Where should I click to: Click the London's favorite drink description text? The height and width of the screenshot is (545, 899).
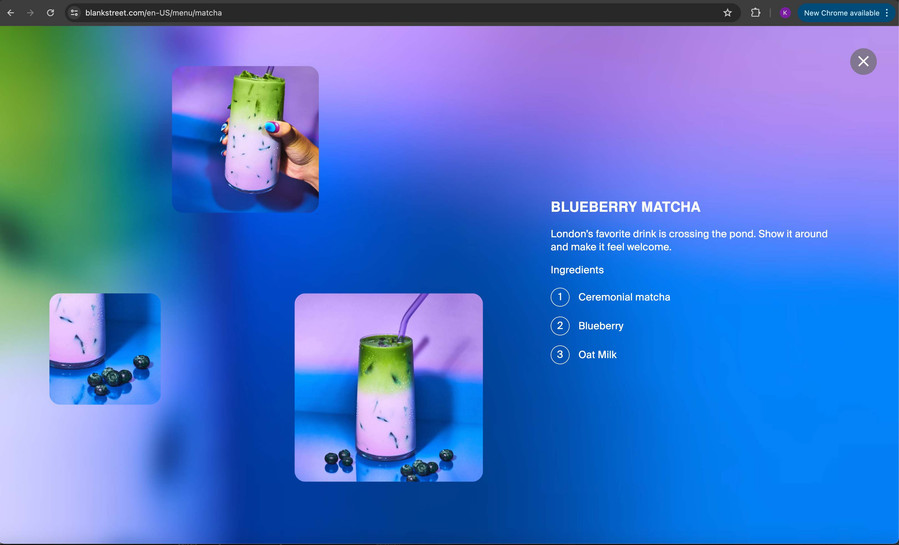689,240
